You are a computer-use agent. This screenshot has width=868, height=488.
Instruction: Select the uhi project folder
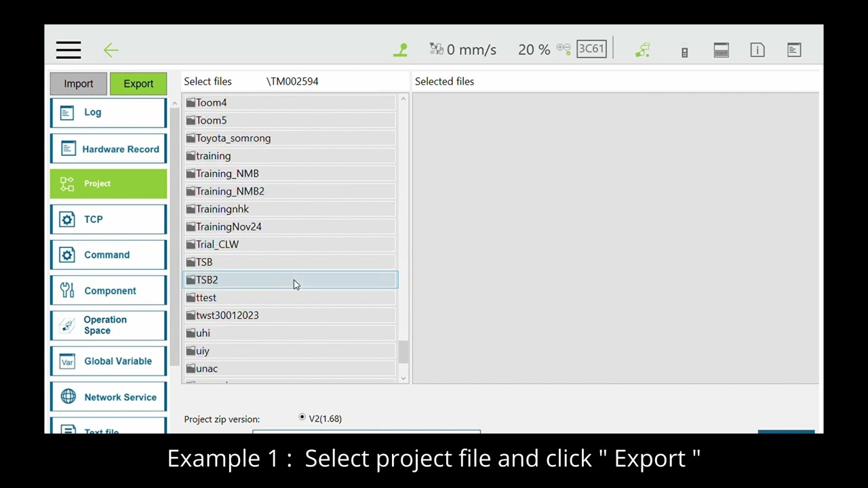[x=290, y=333]
